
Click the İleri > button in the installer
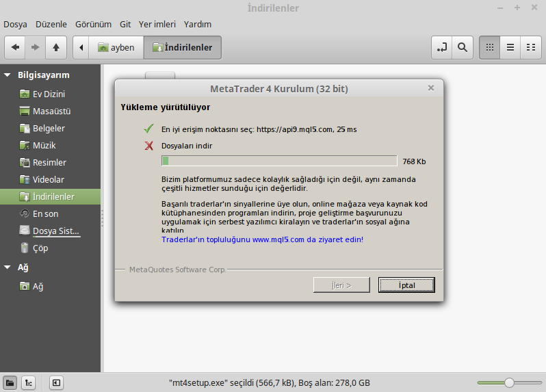tap(341, 285)
